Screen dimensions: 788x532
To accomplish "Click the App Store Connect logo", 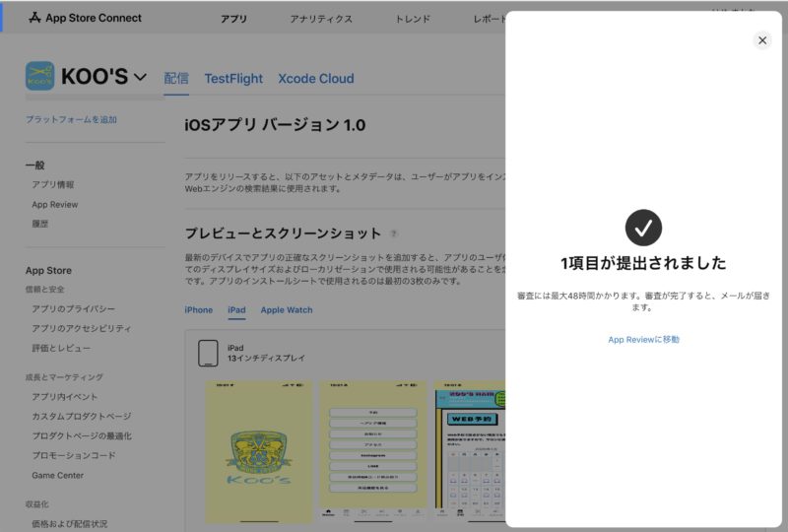I will click(85, 18).
